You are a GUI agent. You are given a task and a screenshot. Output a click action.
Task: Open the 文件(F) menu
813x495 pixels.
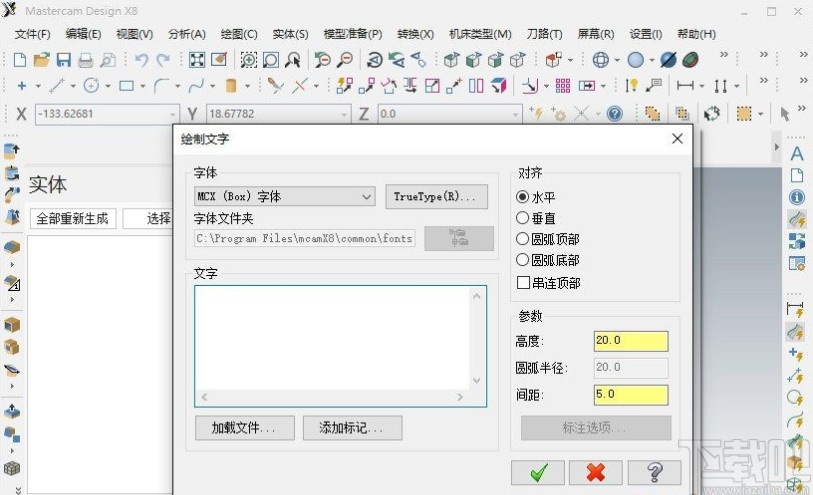tap(32, 34)
